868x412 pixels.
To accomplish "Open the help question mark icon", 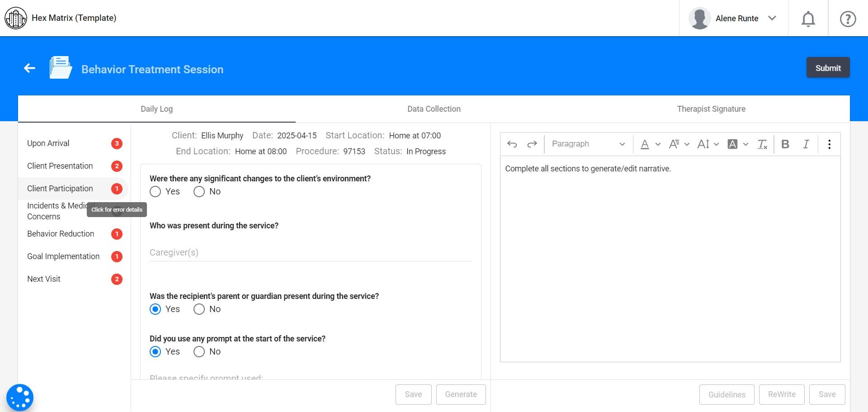I will coord(847,19).
